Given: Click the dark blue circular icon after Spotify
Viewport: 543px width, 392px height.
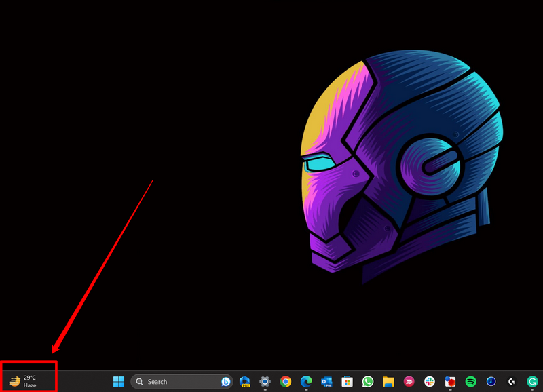Looking at the screenshot, I should point(491,382).
